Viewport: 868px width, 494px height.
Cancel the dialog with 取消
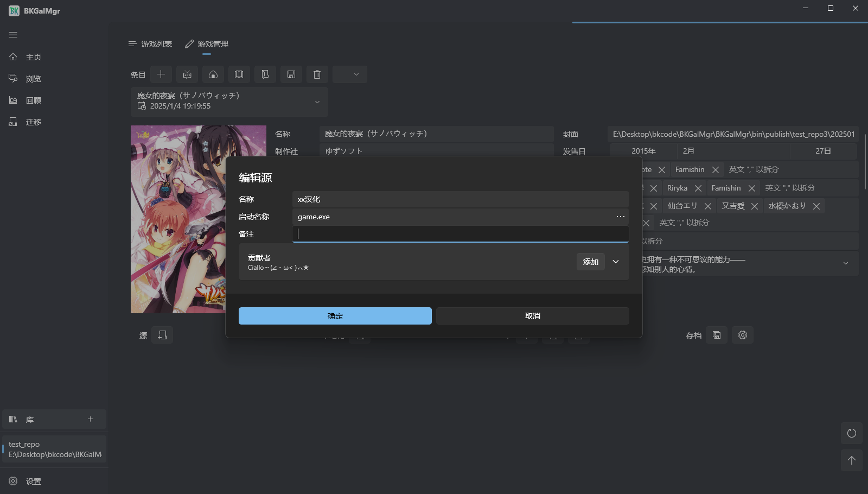(x=532, y=315)
